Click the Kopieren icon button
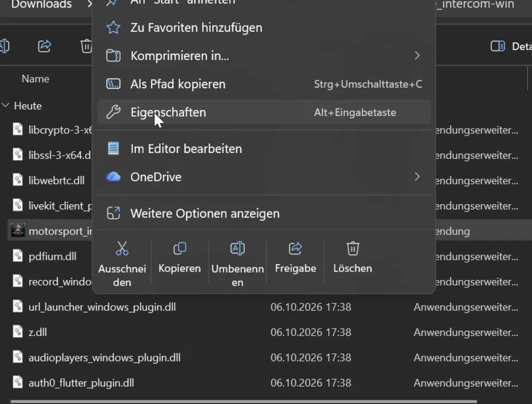This screenshot has height=404, width=532. 179,258
